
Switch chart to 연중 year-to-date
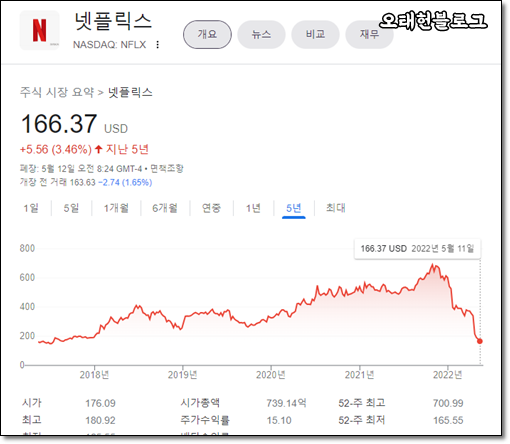[x=211, y=208]
